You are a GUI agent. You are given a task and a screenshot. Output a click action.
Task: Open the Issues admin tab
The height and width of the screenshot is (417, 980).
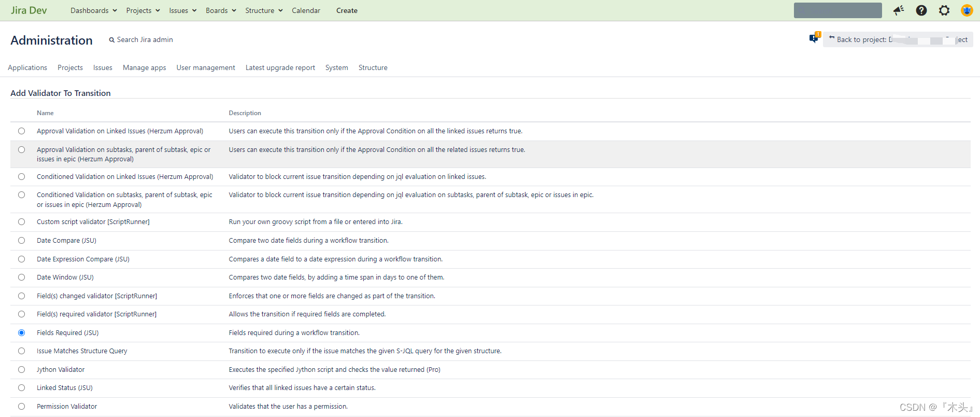point(103,67)
